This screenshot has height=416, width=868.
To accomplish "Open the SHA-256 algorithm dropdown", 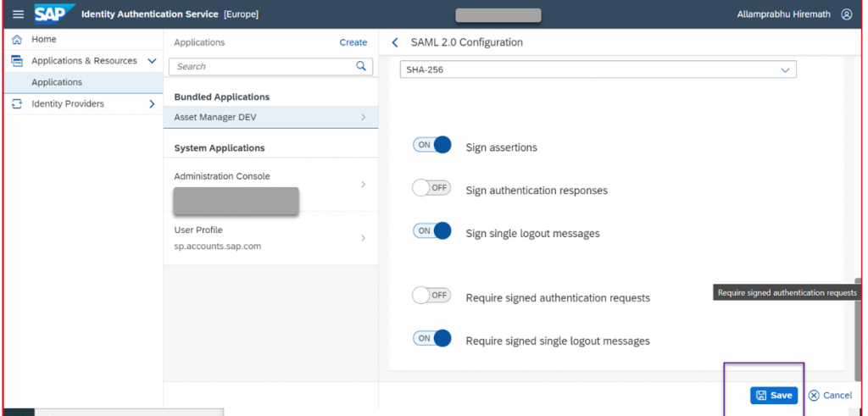I will pyautogui.click(x=598, y=69).
